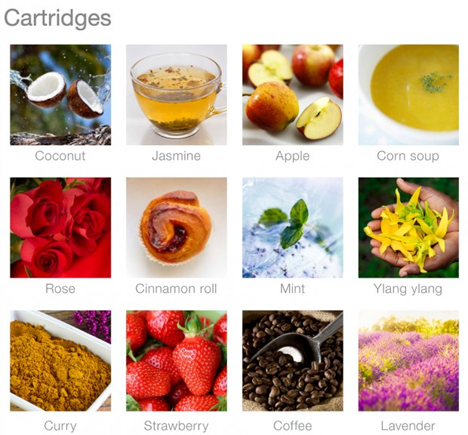Image resolution: width=468 pixels, height=435 pixels.
Task: Click the Ylang ylang caption
Action: (408, 289)
